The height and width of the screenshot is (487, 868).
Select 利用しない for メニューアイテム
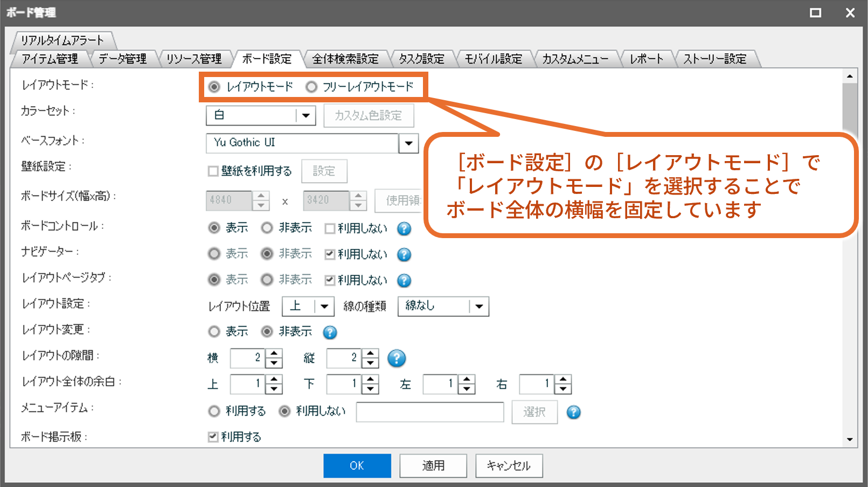(285, 411)
